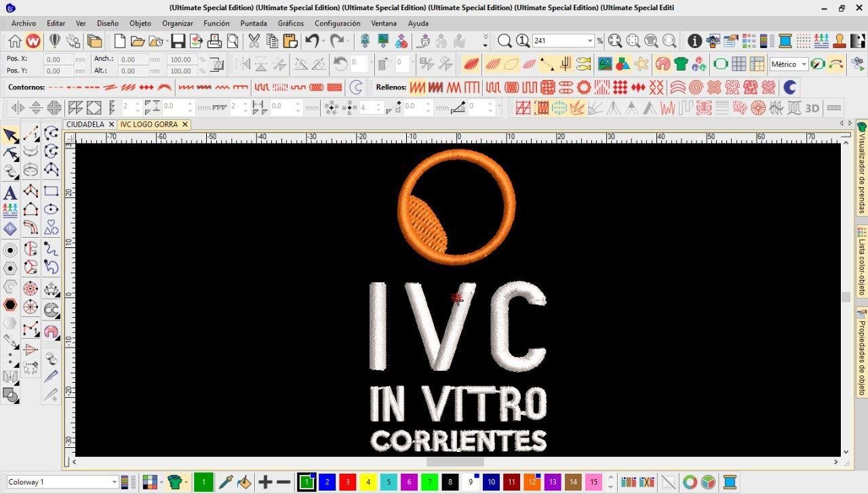Toggle the proportional size lock icon
This screenshot has height=494, width=868.
[x=217, y=65]
